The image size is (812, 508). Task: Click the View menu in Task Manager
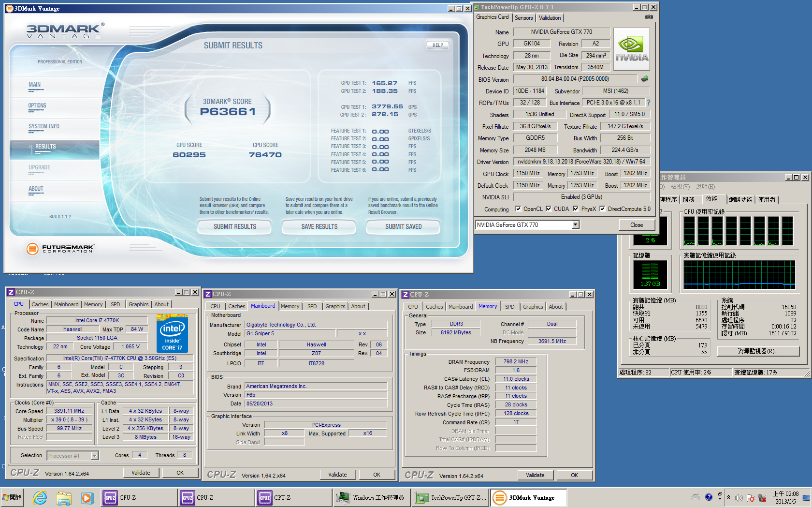[x=680, y=187]
